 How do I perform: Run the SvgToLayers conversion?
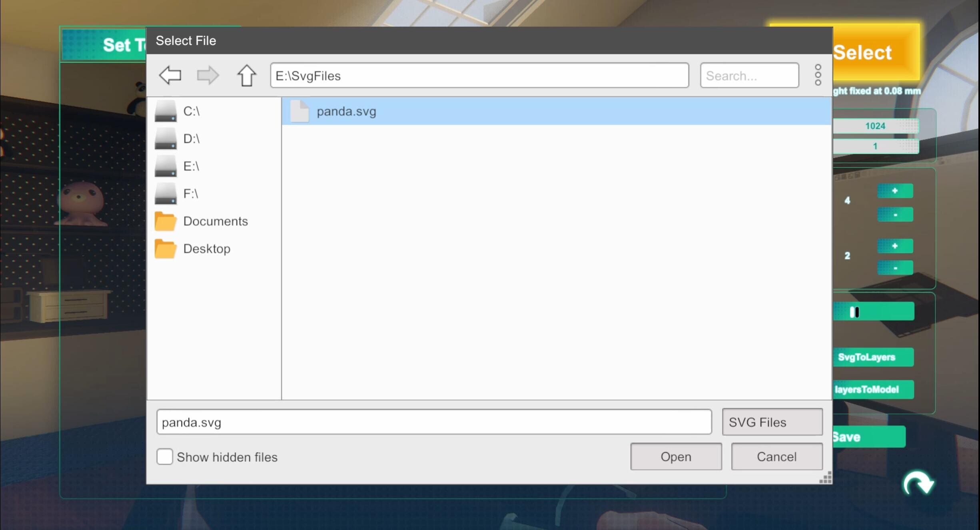coord(873,357)
